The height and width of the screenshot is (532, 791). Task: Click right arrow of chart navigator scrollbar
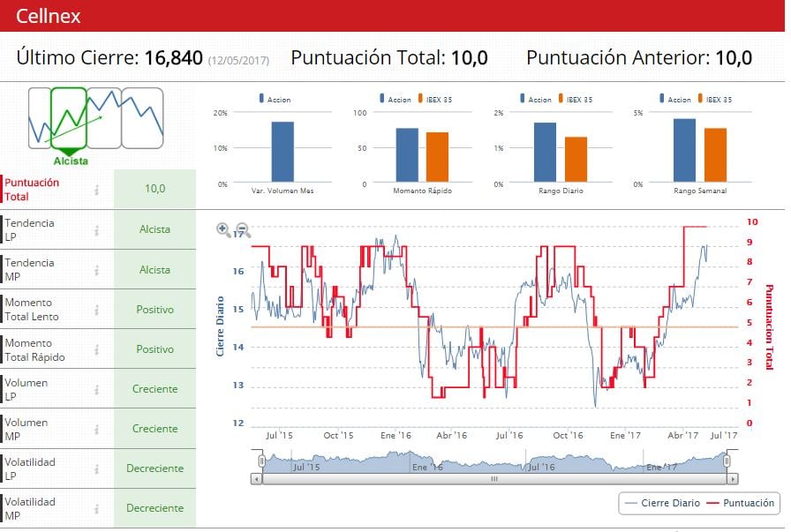[733, 478]
